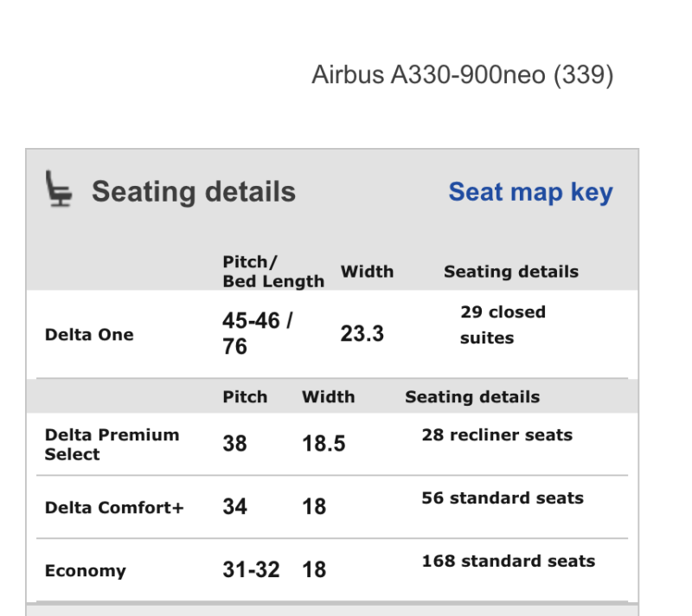Click Premium Select pitch value 38
The image size is (692, 616).
click(x=234, y=444)
